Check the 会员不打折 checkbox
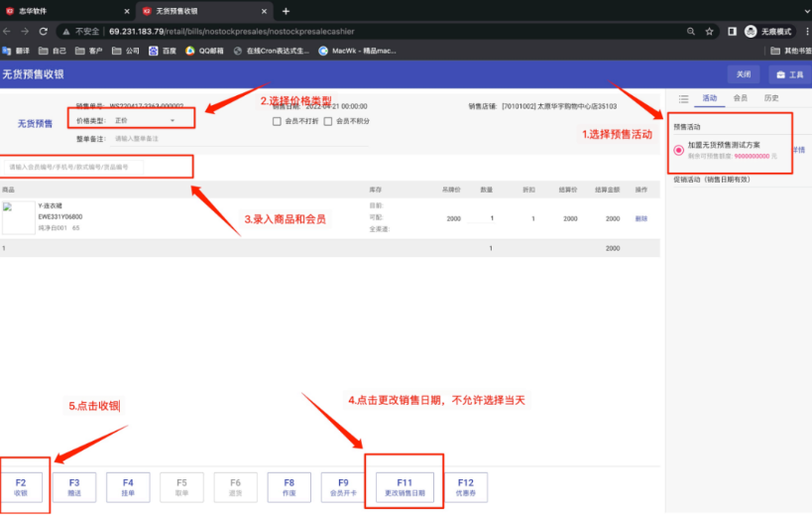Screen dimensions: 812x517 [x=277, y=121]
